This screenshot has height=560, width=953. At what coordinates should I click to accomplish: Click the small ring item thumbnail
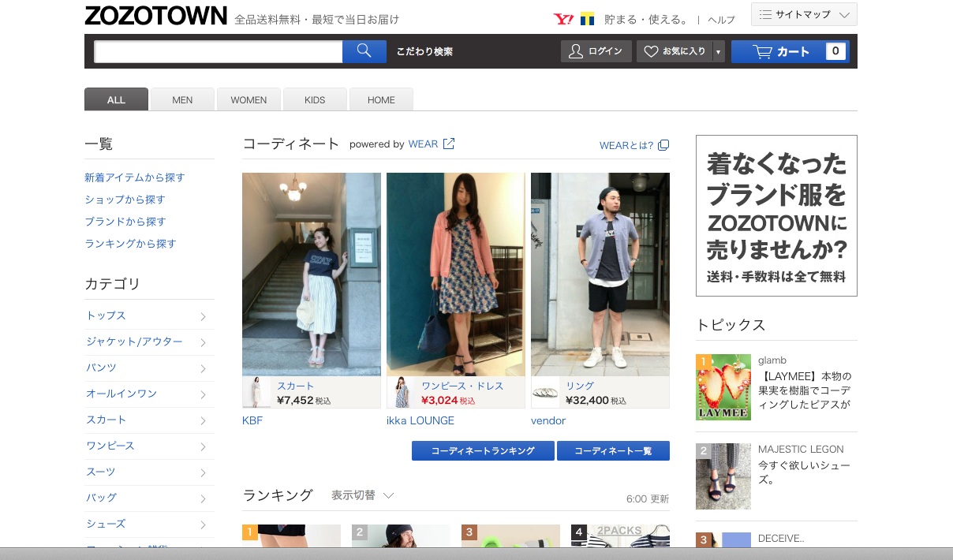coord(545,392)
